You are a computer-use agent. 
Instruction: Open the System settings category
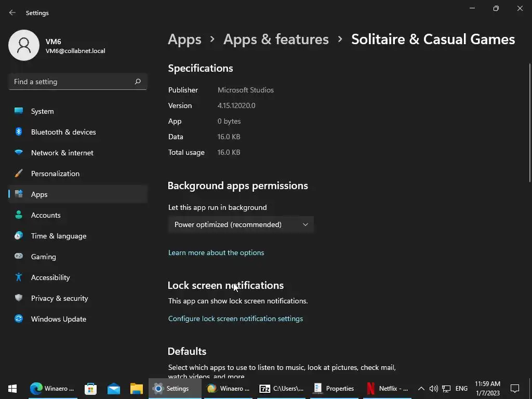(42, 111)
